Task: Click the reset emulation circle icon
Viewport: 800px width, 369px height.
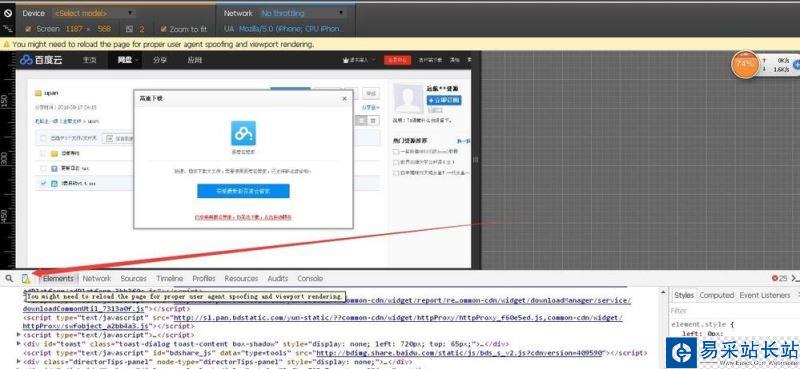Action: coord(8,12)
